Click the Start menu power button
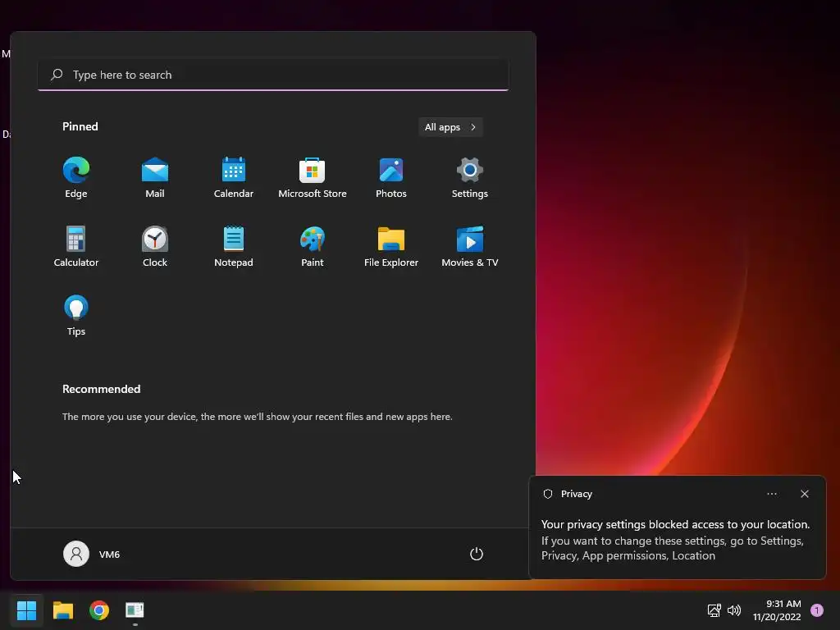Image resolution: width=840 pixels, height=630 pixels. 477,554
